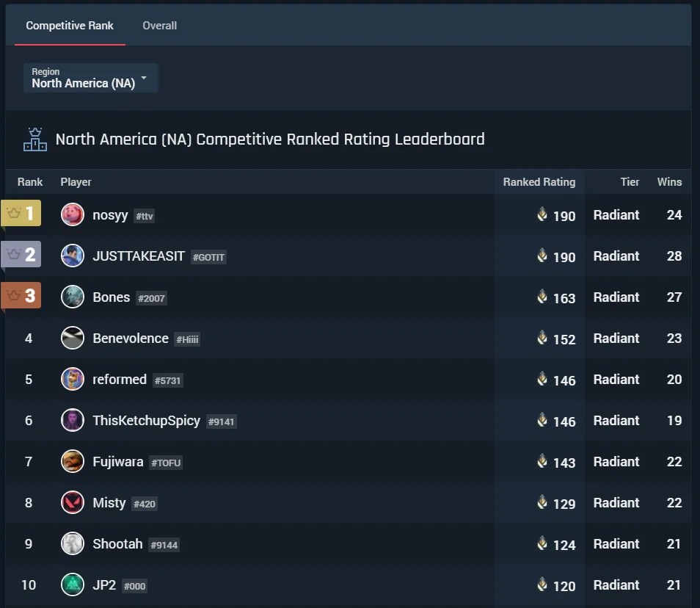Click Fujiwara's avatar
The height and width of the screenshot is (608, 700).
tap(73, 461)
